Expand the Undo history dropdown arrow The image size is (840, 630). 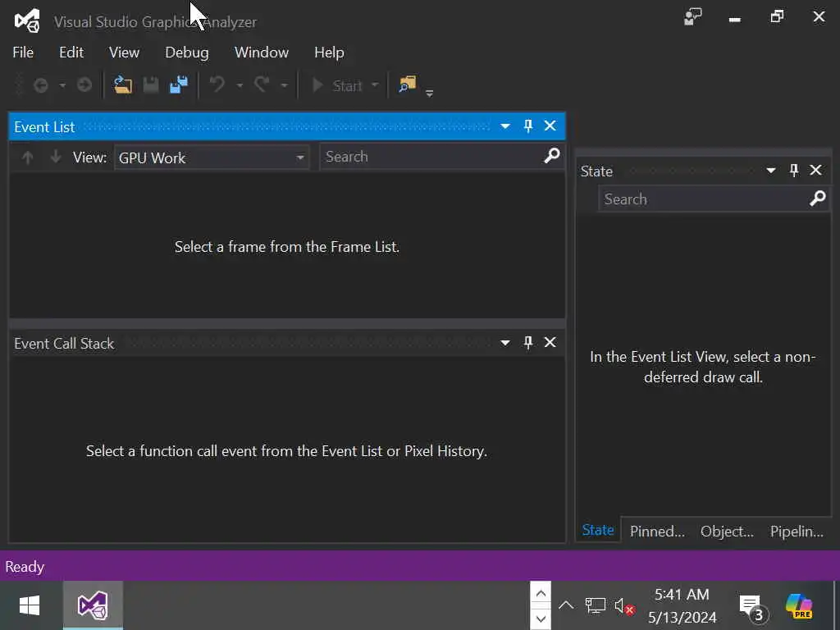click(240, 85)
